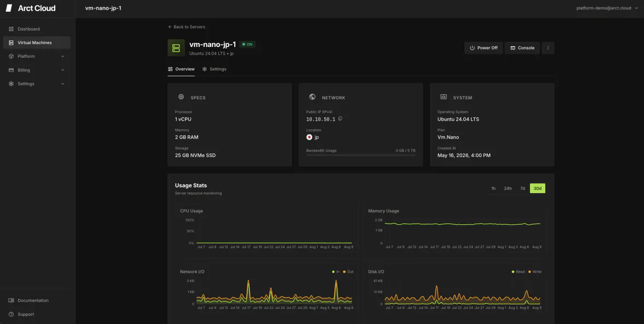
Task: Expand the Platform chevron in the sidebar
Action: [x=63, y=56]
